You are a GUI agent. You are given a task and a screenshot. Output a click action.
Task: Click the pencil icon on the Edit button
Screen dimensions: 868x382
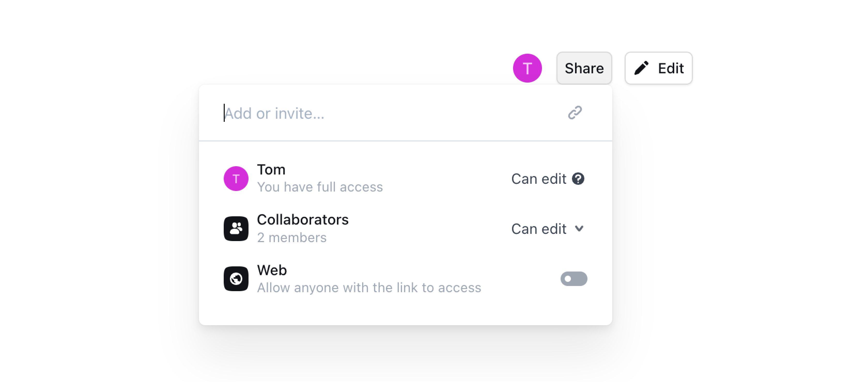pos(641,68)
